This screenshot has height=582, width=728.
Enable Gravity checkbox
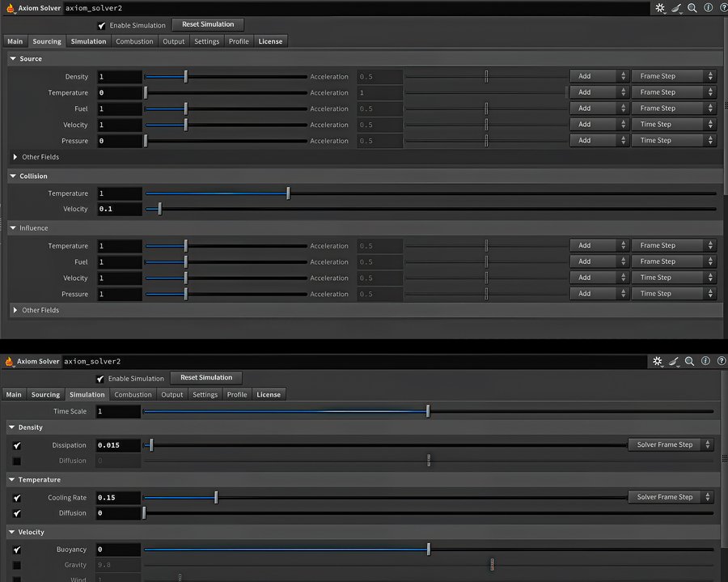click(x=17, y=565)
